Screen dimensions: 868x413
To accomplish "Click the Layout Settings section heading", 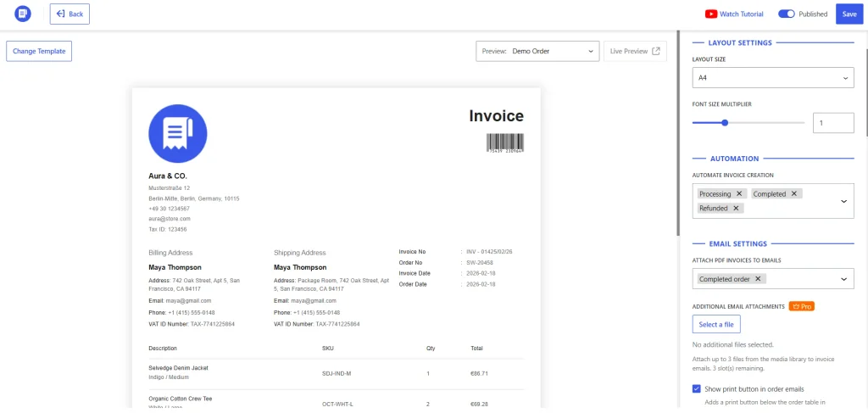I will point(739,42).
